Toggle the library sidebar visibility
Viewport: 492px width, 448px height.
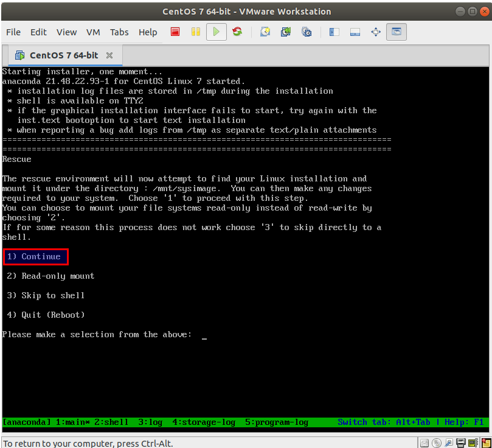click(333, 33)
